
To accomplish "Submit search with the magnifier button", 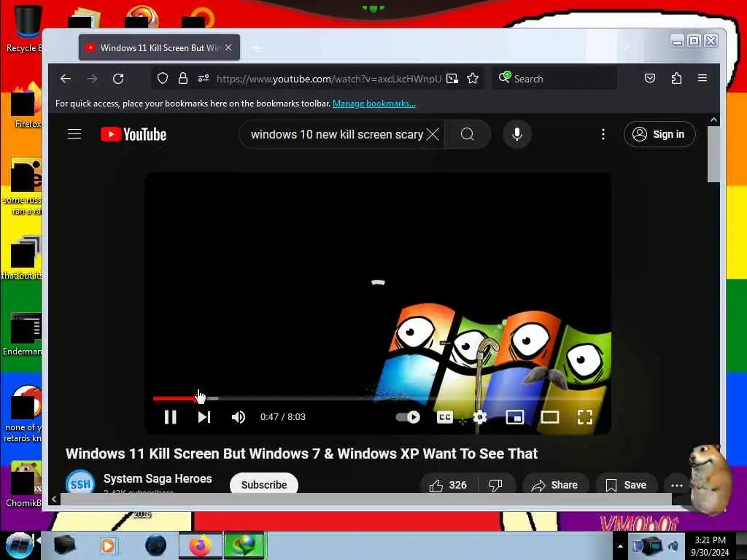I will (468, 134).
